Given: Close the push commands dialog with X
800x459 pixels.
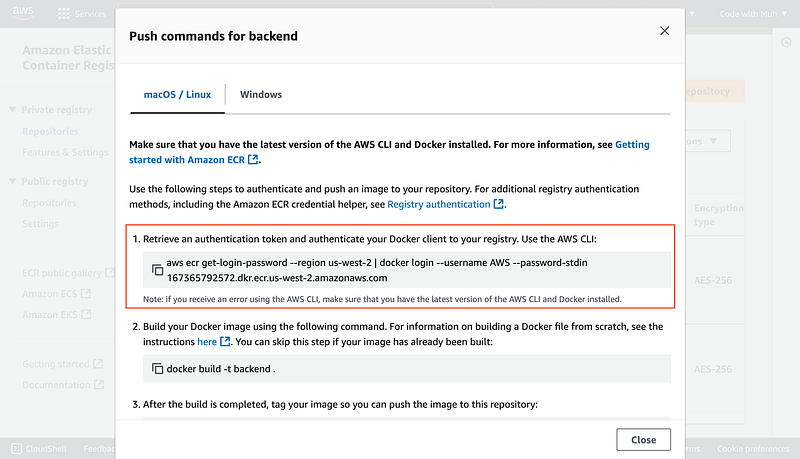Looking at the screenshot, I should point(664,32).
